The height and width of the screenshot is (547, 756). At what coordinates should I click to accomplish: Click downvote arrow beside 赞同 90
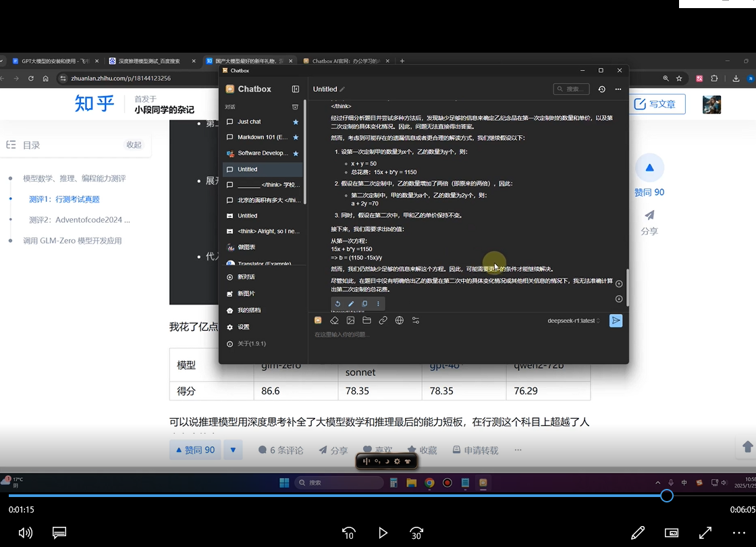tap(233, 450)
